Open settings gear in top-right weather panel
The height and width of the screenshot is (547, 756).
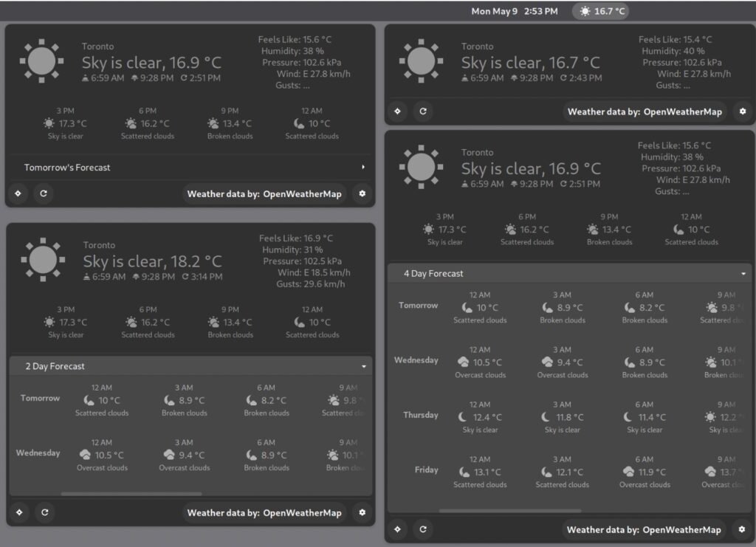click(743, 111)
